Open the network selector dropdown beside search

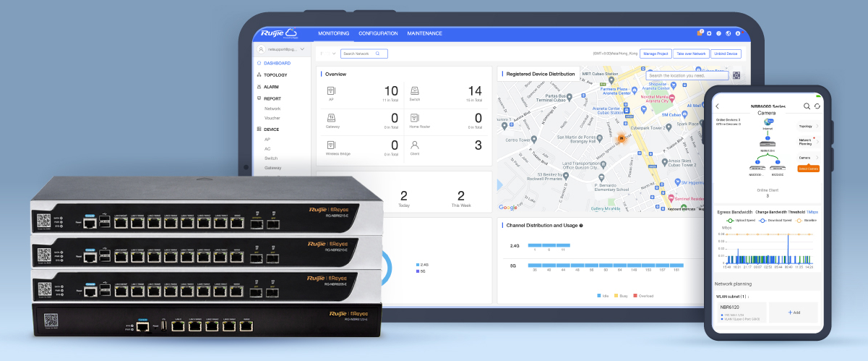pyautogui.click(x=333, y=54)
